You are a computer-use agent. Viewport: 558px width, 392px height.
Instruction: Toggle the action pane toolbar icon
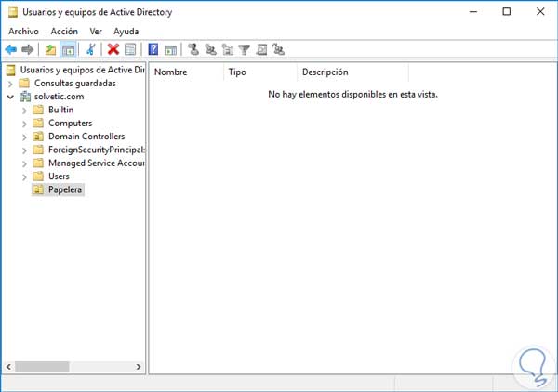(170, 50)
